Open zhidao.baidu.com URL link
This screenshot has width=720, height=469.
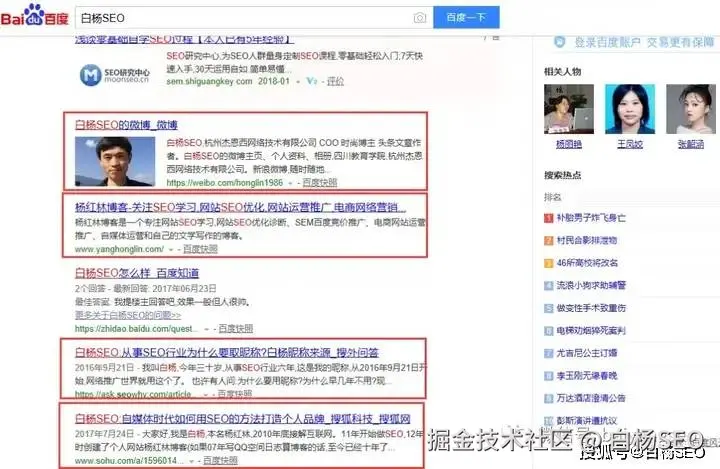136,328
